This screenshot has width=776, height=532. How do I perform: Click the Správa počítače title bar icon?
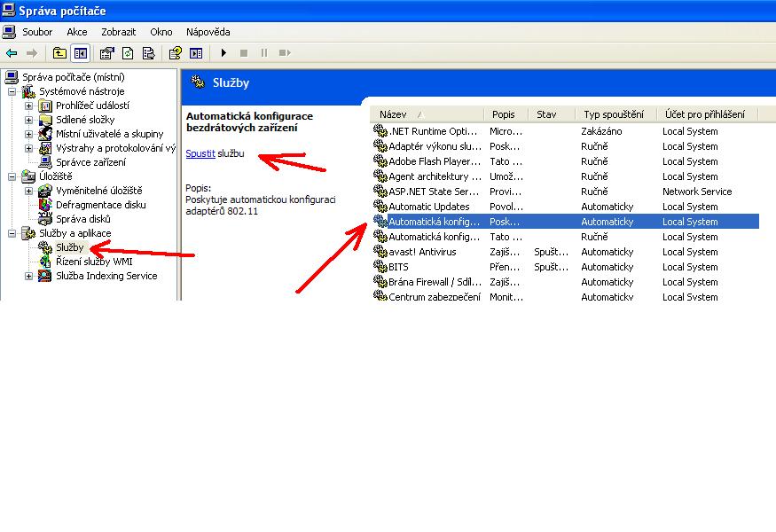tap(8, 10)
